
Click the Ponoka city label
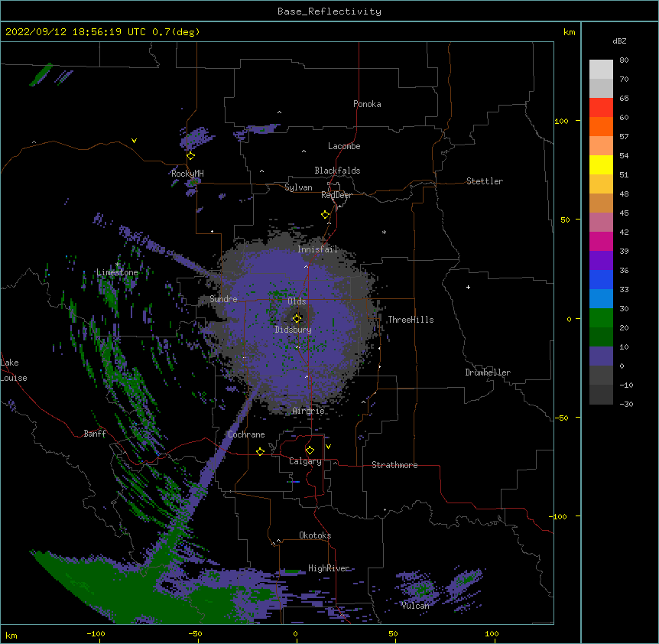point(367,104)
